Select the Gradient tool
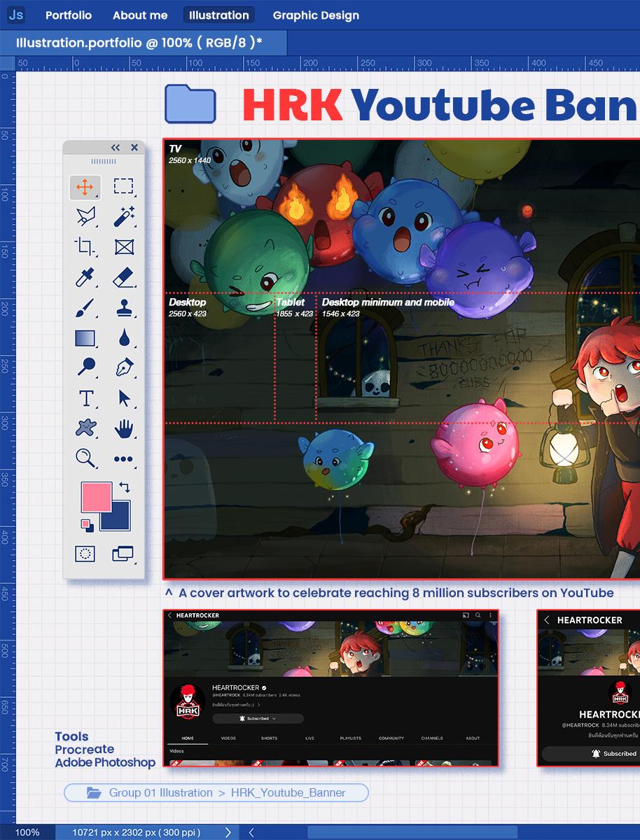The height and width of the screenshot is (840, 640). click(85, 338)
